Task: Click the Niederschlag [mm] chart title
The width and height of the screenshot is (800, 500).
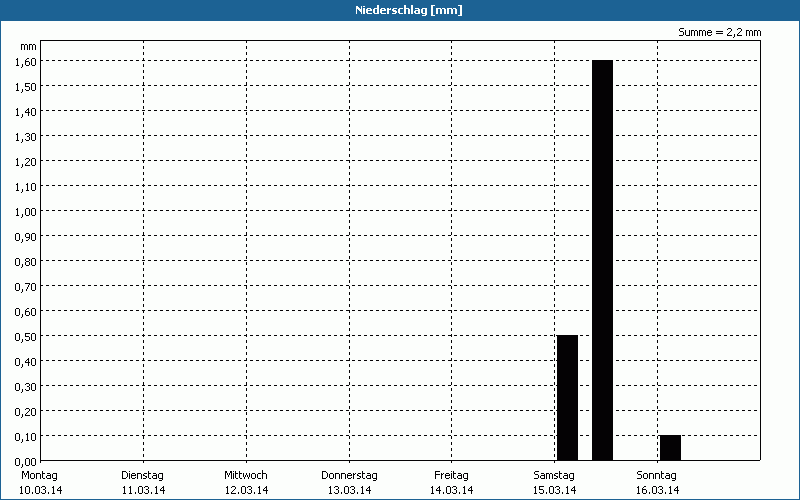Action: pos(409,10)
